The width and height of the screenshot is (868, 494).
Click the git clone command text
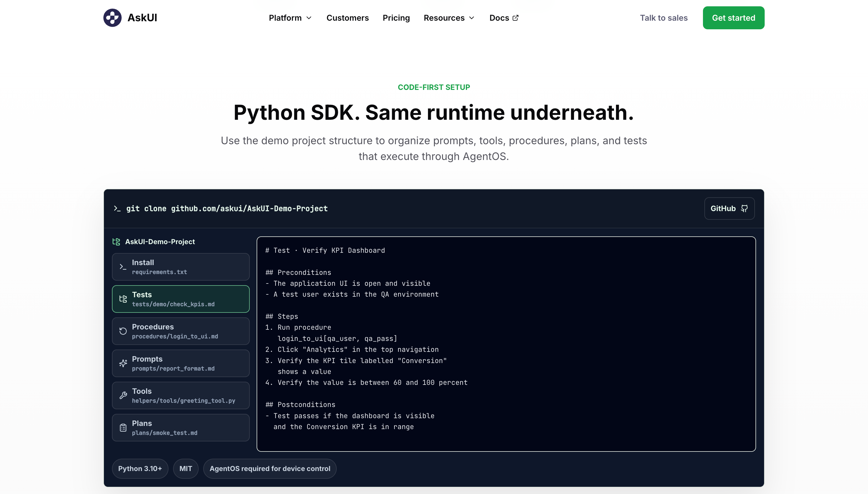point(227,208)
